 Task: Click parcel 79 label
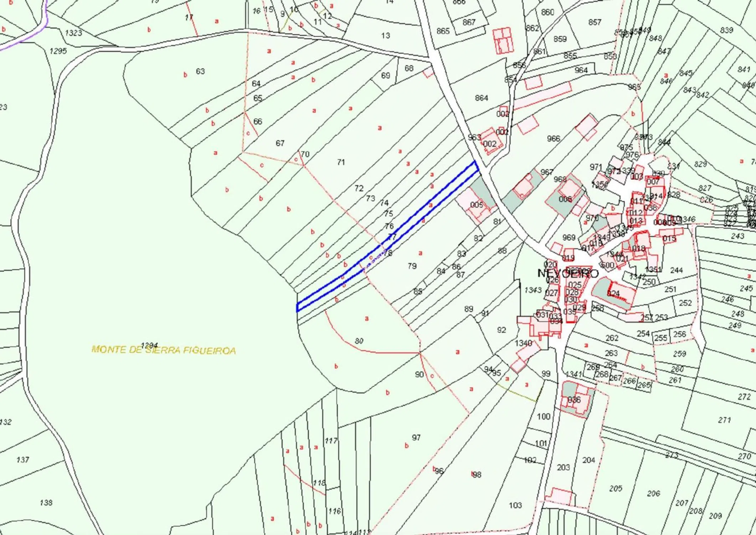point(412,266)
